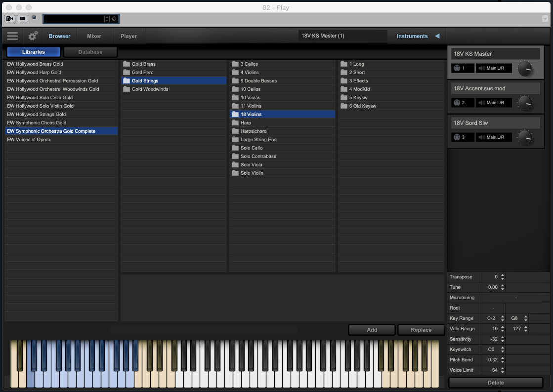Click the 2 Short folder icon

point(344,72)
